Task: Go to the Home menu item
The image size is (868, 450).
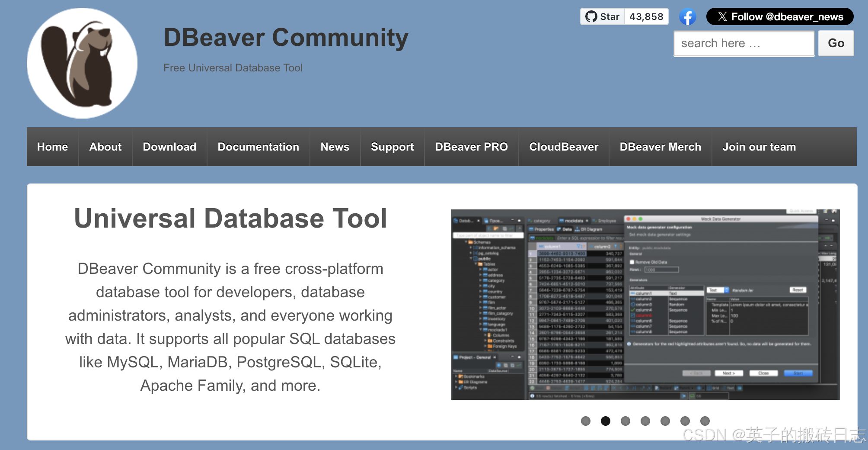Action: click(x=53, y=147)
